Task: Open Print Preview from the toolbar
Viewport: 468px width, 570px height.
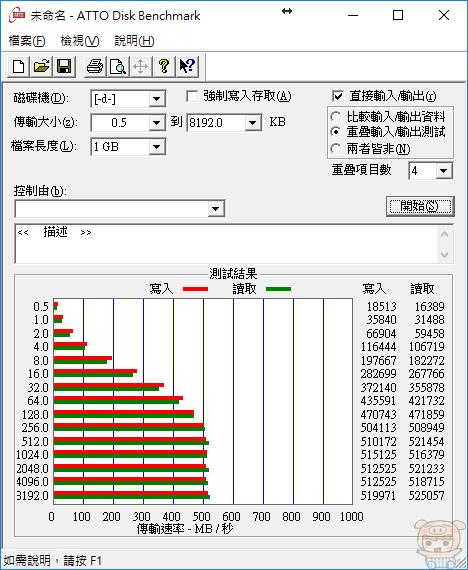Action: [x=118, y=67]
